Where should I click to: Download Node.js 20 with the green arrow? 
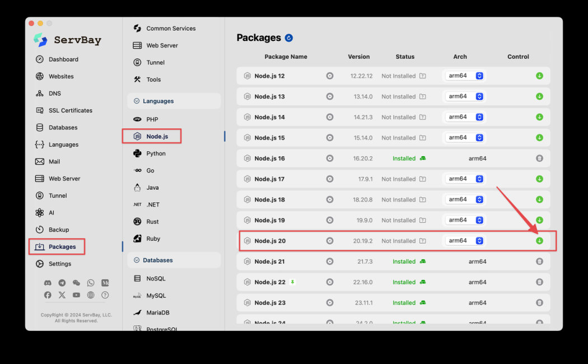[x=539, y=241]
